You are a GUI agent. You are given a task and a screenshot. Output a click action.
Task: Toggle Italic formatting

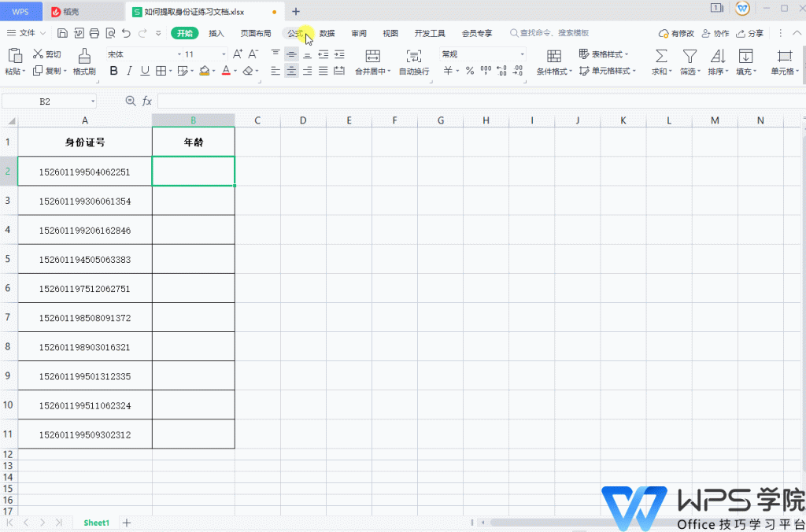130,71
